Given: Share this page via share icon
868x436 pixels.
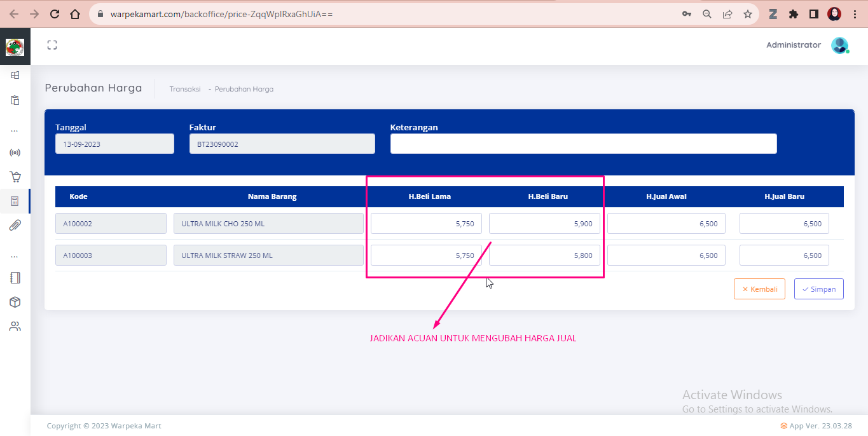Looking at the screenshot, I should tap(727, 14).
